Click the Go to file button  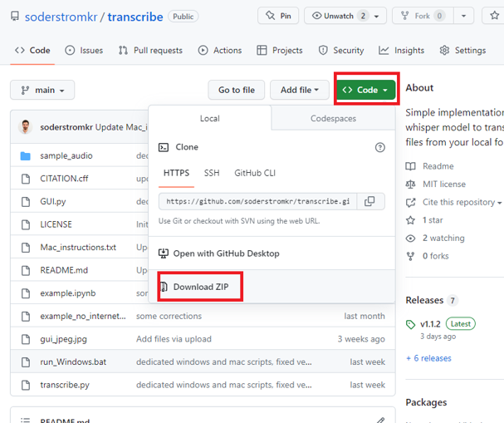(x=236, y=90)
